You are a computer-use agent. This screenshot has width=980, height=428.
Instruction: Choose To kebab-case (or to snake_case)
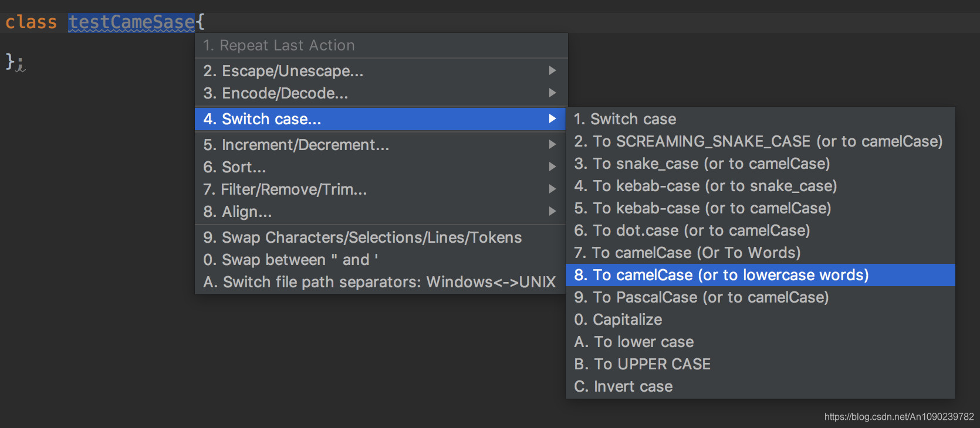761,186
